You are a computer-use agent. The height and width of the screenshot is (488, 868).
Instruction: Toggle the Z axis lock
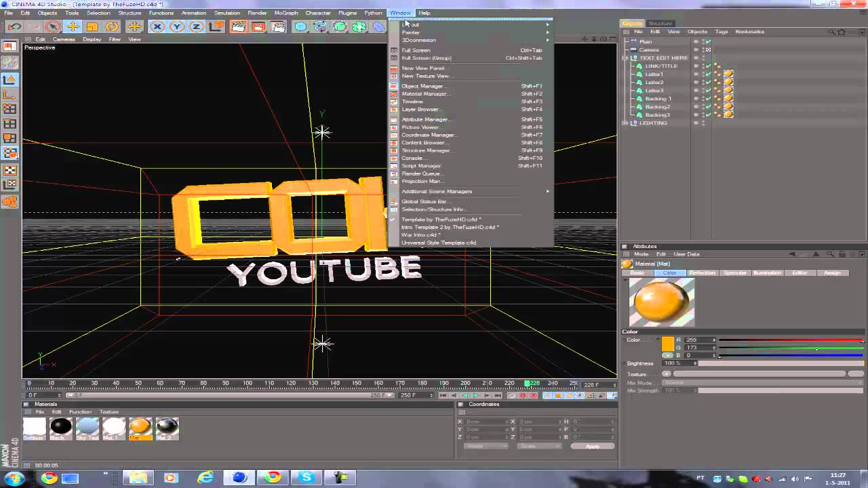(197, 27)
